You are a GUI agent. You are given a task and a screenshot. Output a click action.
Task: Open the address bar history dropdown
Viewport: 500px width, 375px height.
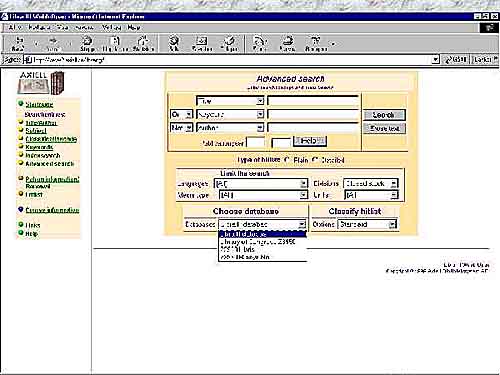(x=435, y=60)
